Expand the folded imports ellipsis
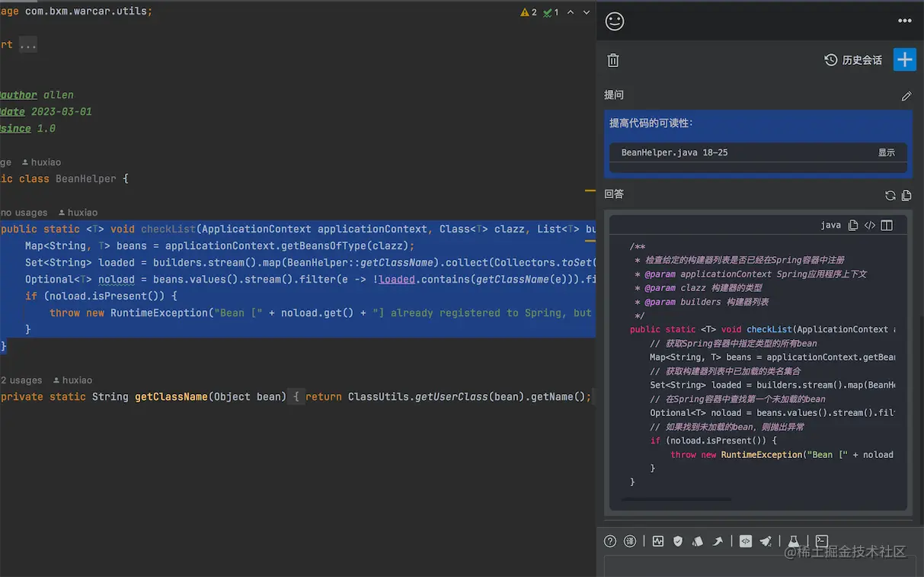This screenshot has height=577, width=924. pyautogui.click(x=28, y=45)
